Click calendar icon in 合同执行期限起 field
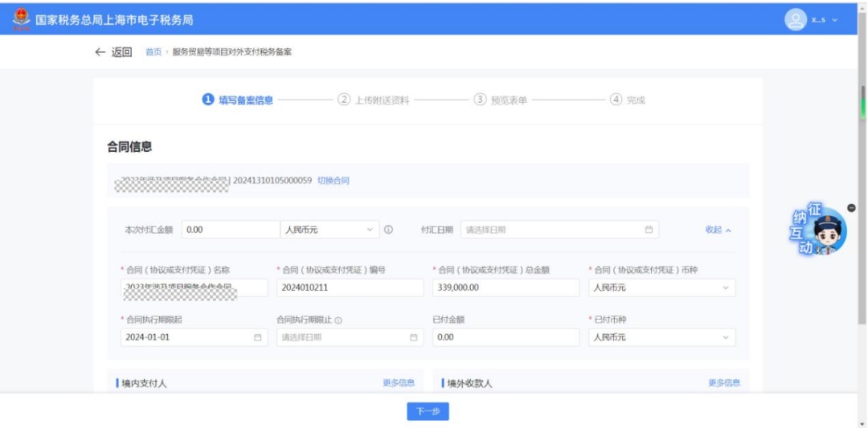The height and width of the screenshot is (428, 868). tap(257, 337)
